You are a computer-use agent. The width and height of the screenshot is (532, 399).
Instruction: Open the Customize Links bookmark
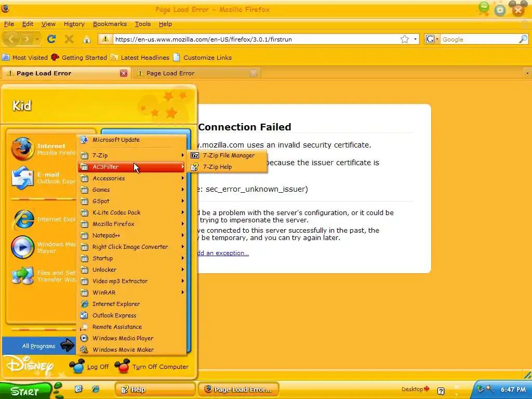click(x=202, y=58)
